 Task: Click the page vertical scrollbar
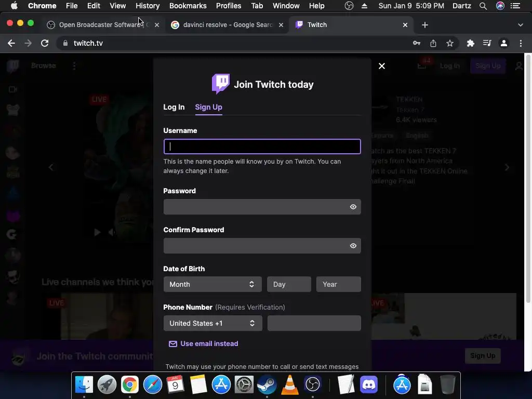tap(528, 178)
